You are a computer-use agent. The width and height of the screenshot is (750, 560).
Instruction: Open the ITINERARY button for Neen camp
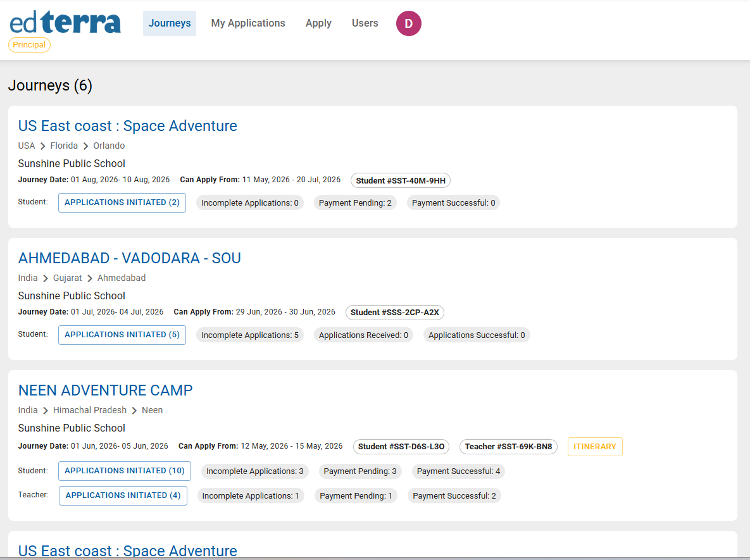click(594, 447)
